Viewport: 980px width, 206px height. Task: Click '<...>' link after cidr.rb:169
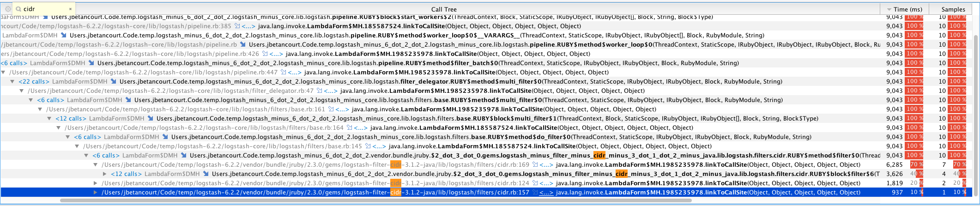[546, 165]
